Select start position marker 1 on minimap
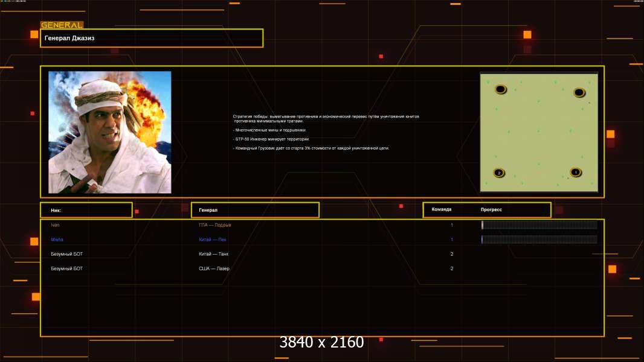Image resolution: width=644 pixels, height=362 pixels. [576, 172]
